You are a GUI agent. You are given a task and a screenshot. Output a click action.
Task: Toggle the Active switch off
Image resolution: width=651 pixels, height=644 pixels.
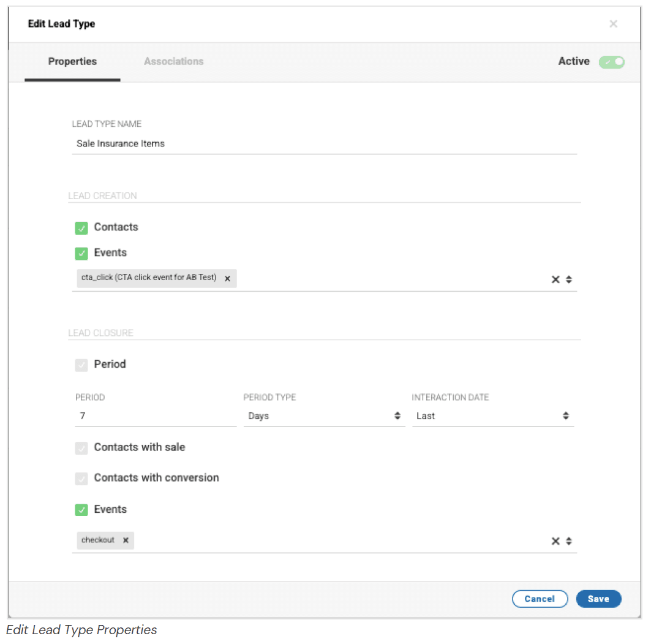click(x=611, y=62)
